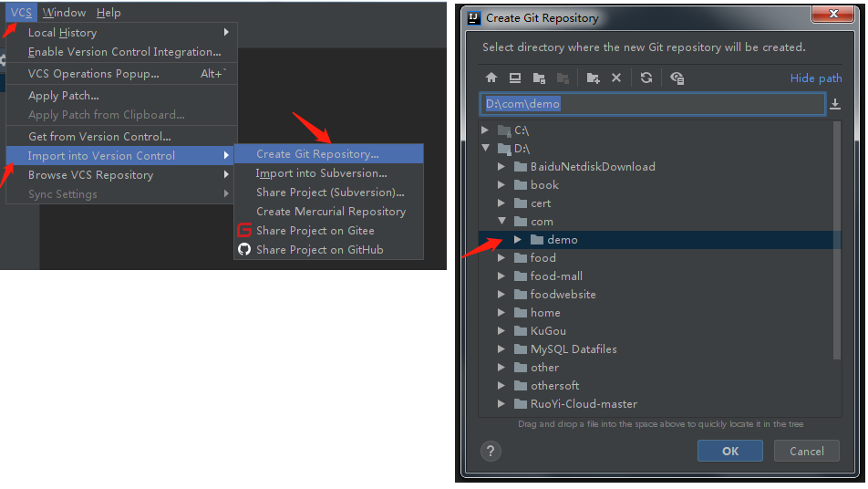The width and height of the screenshot is (868, 489).
Task: Click Create Git Repository menu item
Action: pos(329,154)
